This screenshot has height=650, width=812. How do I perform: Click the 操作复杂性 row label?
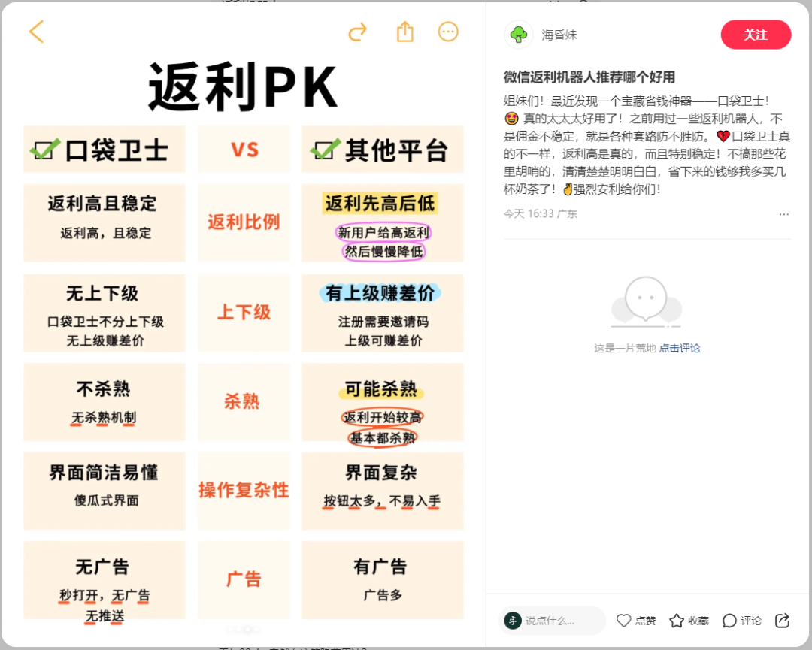244,491
